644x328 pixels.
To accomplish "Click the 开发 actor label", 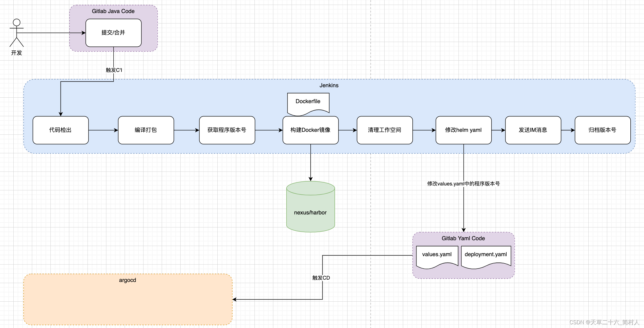I will click(17, 53).
